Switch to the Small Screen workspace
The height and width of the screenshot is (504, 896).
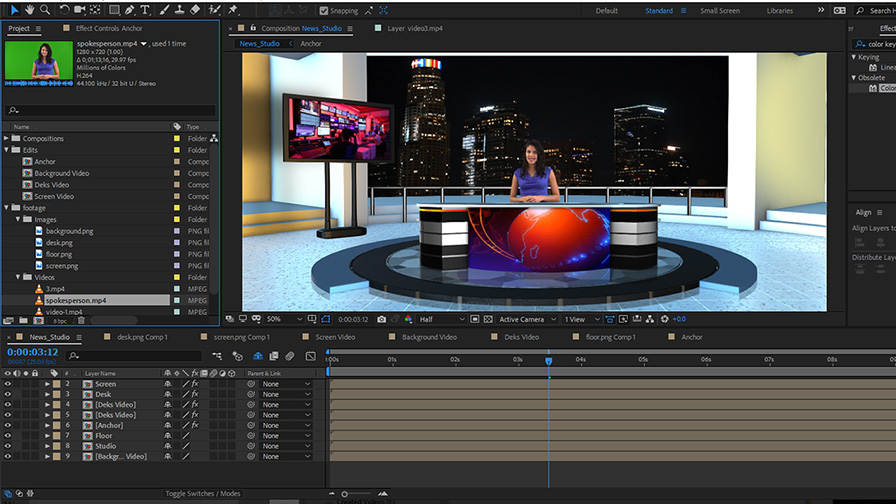click(720, 11)
